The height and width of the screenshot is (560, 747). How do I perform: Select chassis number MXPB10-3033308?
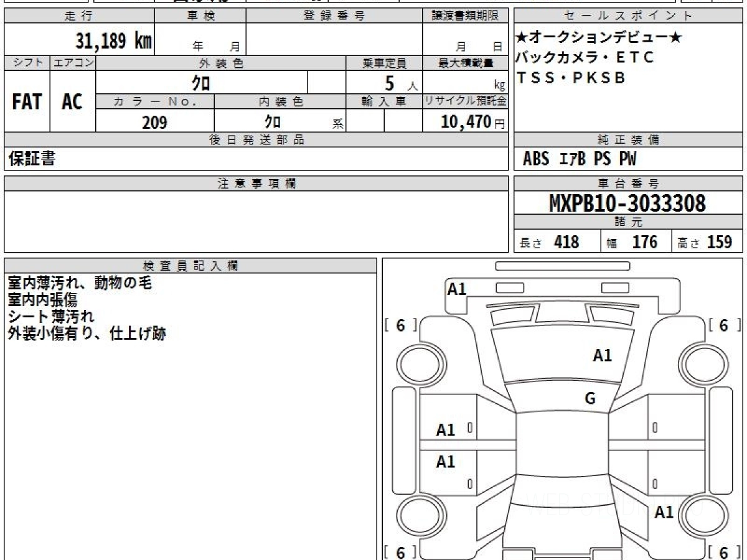pyautogui.click(x=627, y=203)
